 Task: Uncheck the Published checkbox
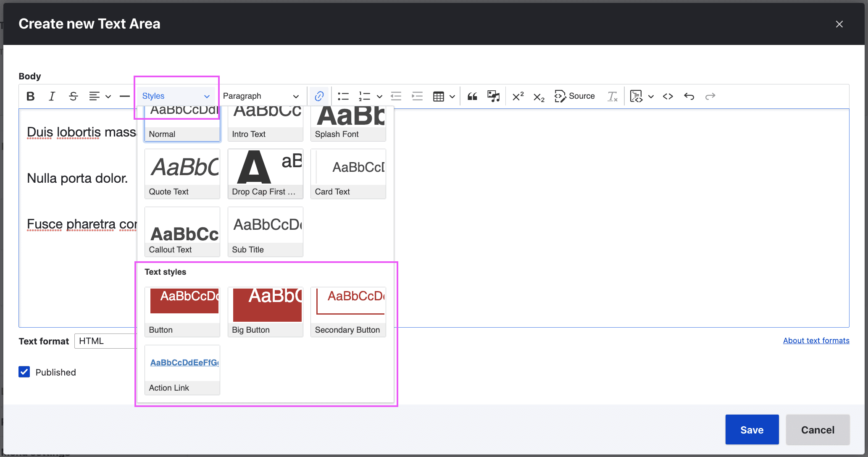click(x=24, y=372)
